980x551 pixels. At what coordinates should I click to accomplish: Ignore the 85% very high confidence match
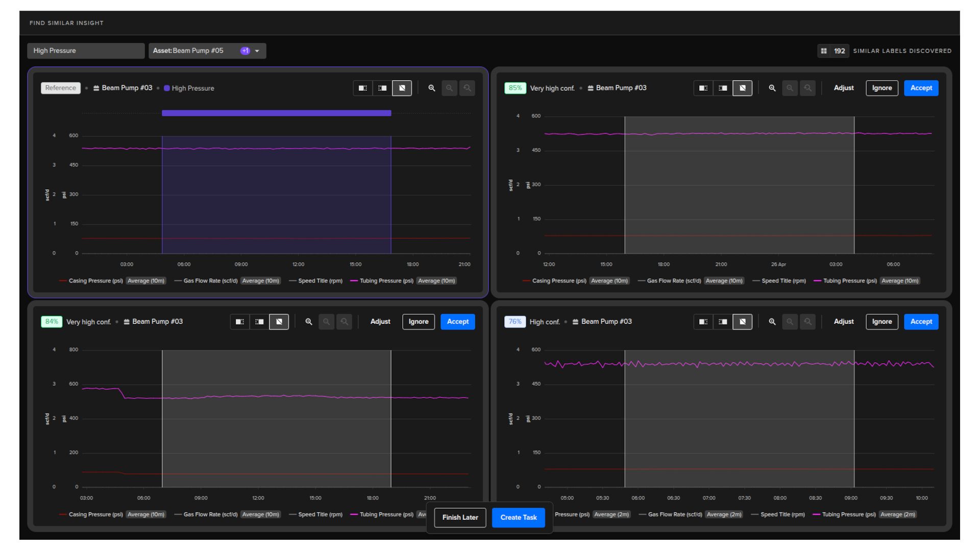click(x=882, y=88)
